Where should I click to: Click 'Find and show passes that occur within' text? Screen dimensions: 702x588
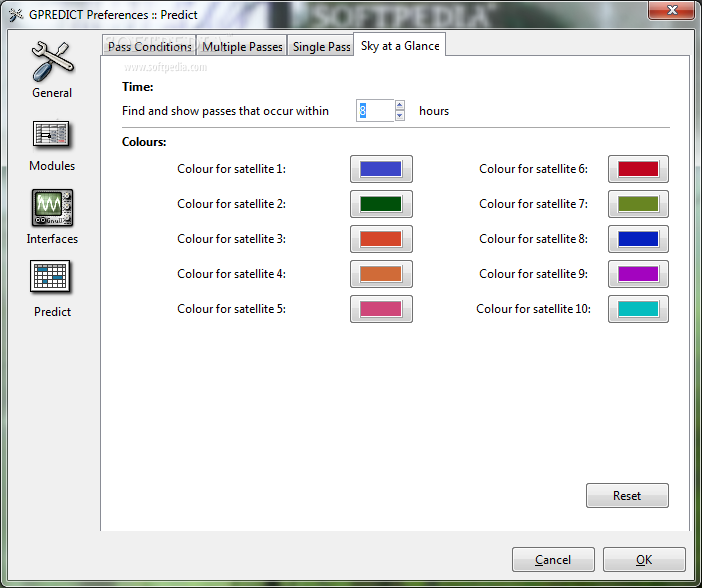(x=225, y=111)
